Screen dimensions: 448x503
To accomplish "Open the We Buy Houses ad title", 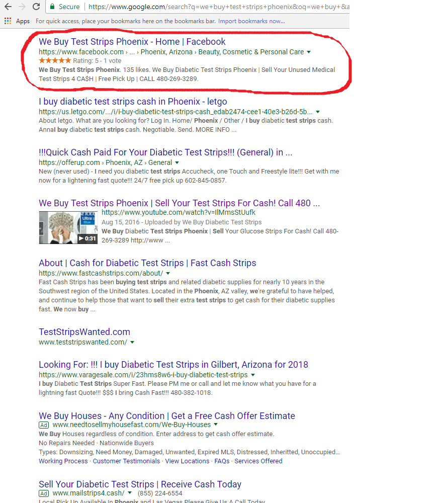I will click(167, 416).
